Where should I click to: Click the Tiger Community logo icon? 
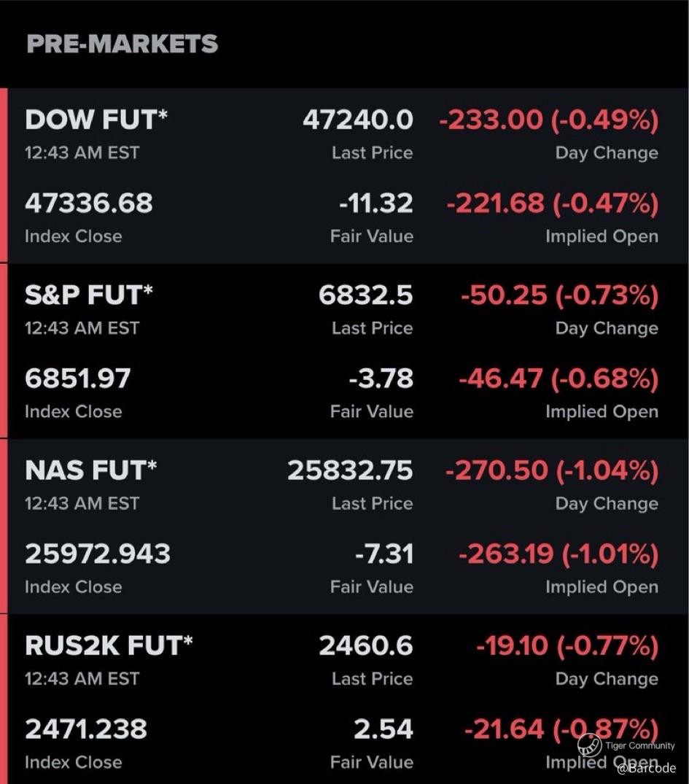pyautogui.click(x=589, y=745)
